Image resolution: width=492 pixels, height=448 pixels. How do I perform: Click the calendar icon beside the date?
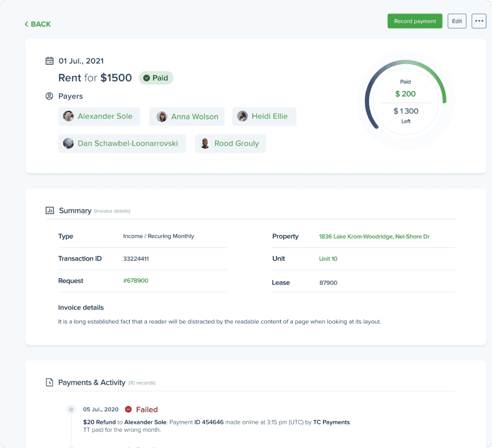[x=49, y=60]
